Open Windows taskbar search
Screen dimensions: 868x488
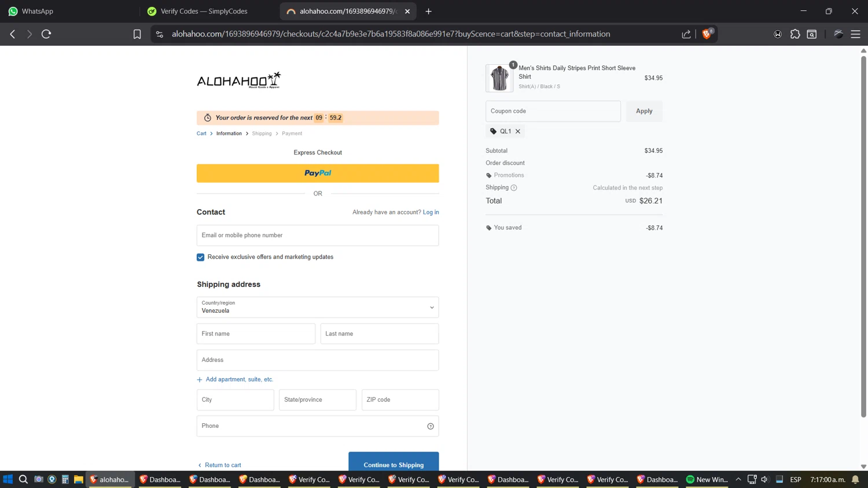23,479
